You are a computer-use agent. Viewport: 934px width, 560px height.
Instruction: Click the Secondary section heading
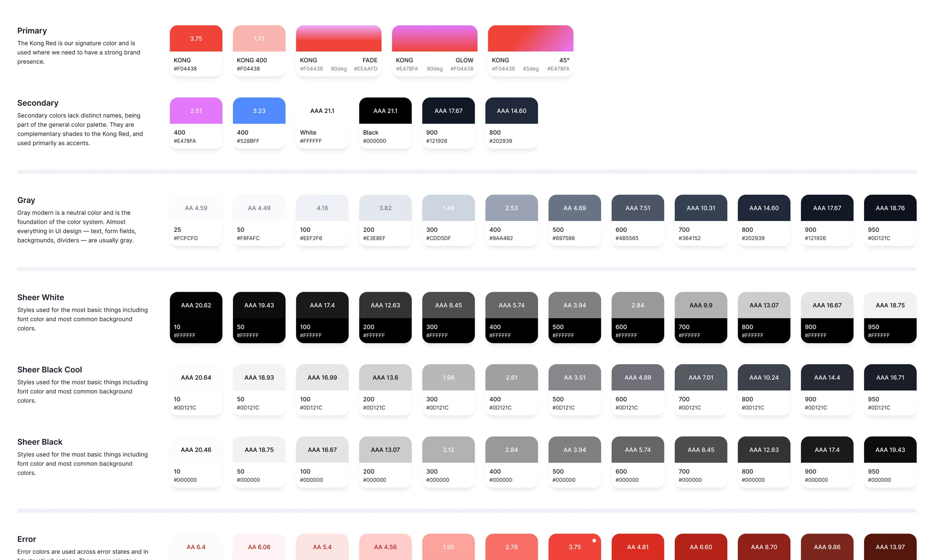pos(38,103)
